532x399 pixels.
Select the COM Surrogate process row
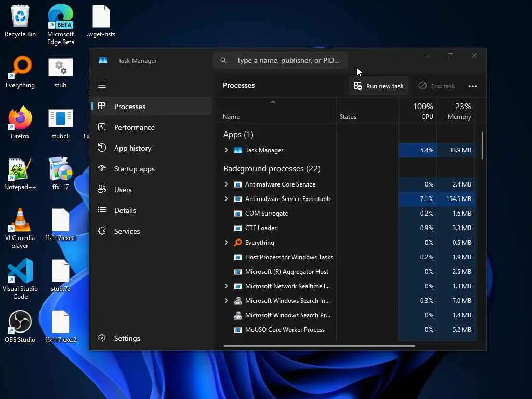pyautogui.click(x=345, y=214)
